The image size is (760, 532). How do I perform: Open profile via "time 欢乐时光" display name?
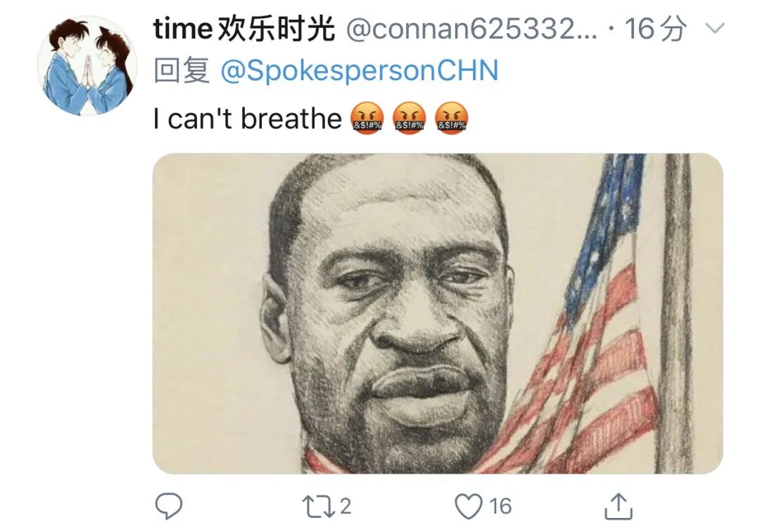[x=243, y=29]
